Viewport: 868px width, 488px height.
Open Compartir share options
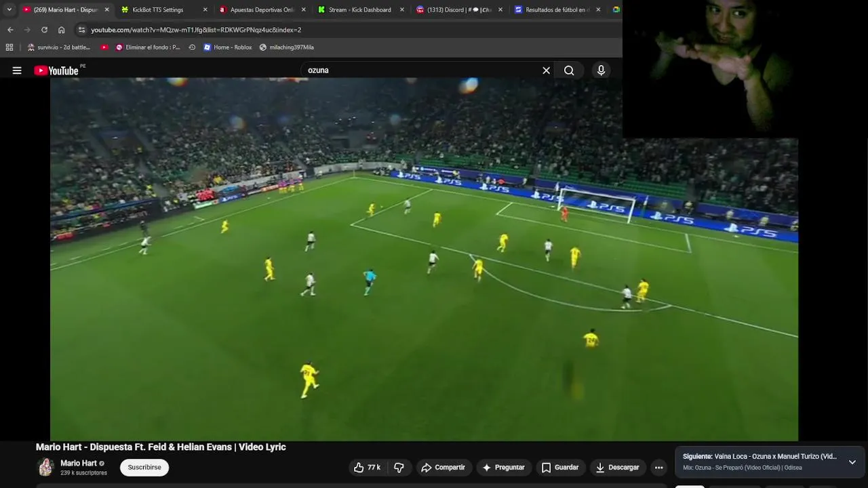(443, 468)
